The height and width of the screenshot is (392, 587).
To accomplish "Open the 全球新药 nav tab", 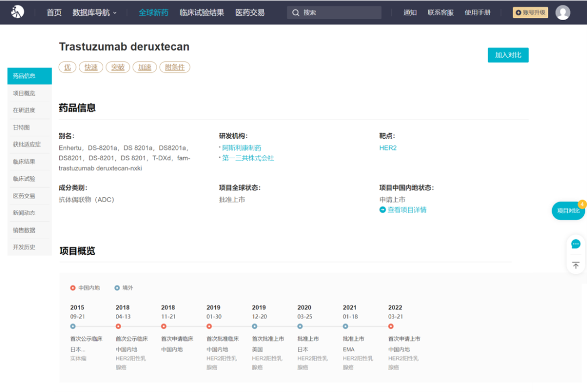I will [x=153, y=13].
